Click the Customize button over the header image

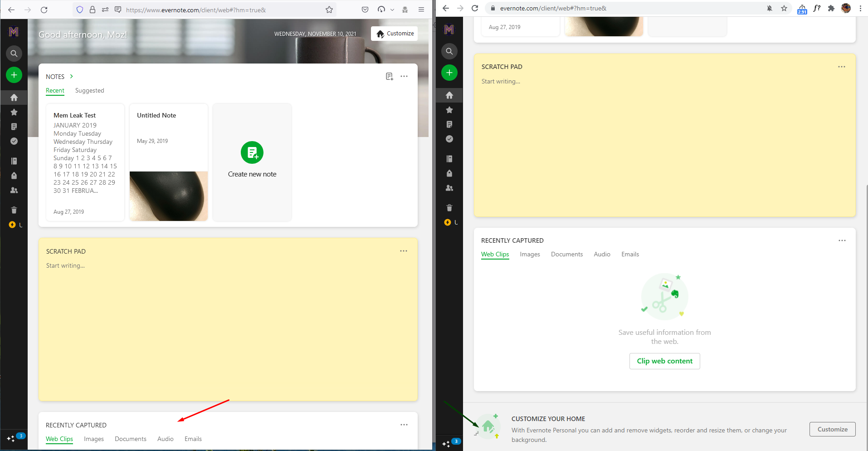point(395,34)
